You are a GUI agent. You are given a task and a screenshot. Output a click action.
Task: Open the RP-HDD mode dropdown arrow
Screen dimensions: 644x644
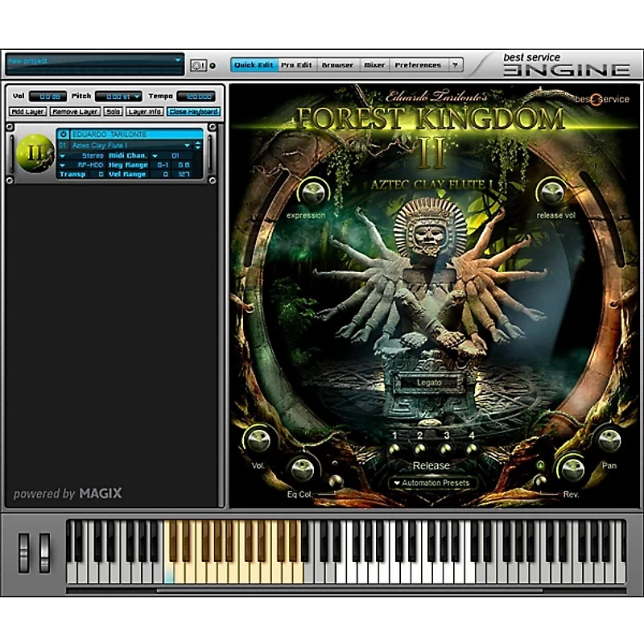63,165
